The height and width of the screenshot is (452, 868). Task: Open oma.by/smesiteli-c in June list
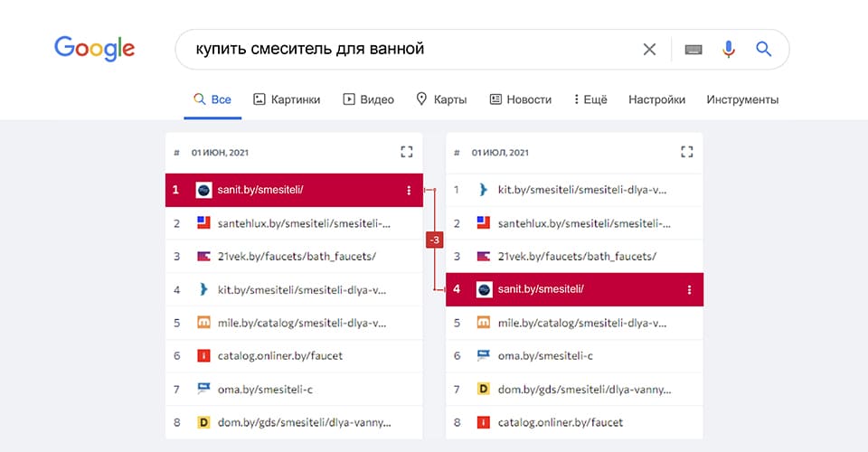(265, 390)
